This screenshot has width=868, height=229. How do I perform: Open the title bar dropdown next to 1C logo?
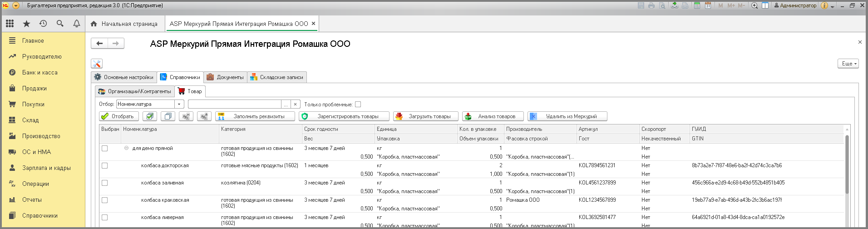(x=16, y=5)
